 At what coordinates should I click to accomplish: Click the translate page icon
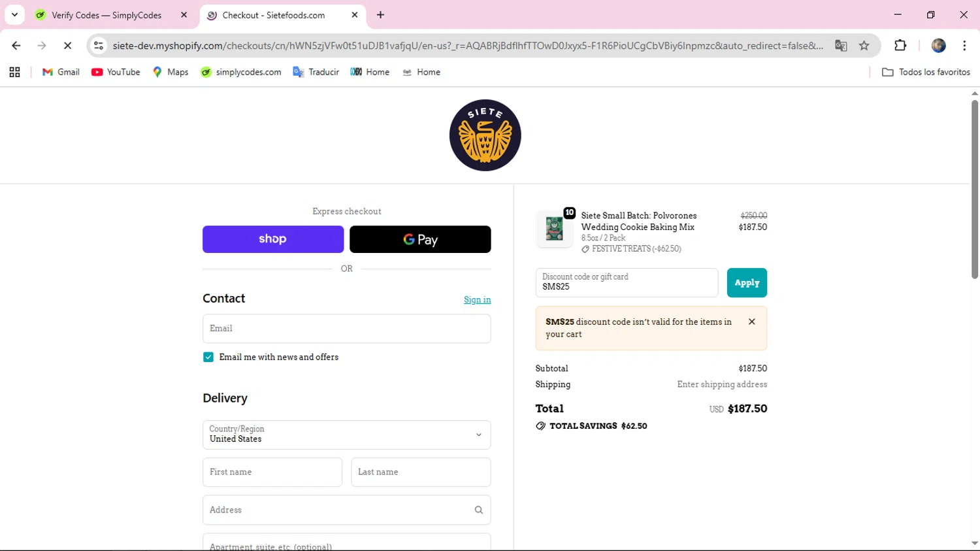(841, 46)
